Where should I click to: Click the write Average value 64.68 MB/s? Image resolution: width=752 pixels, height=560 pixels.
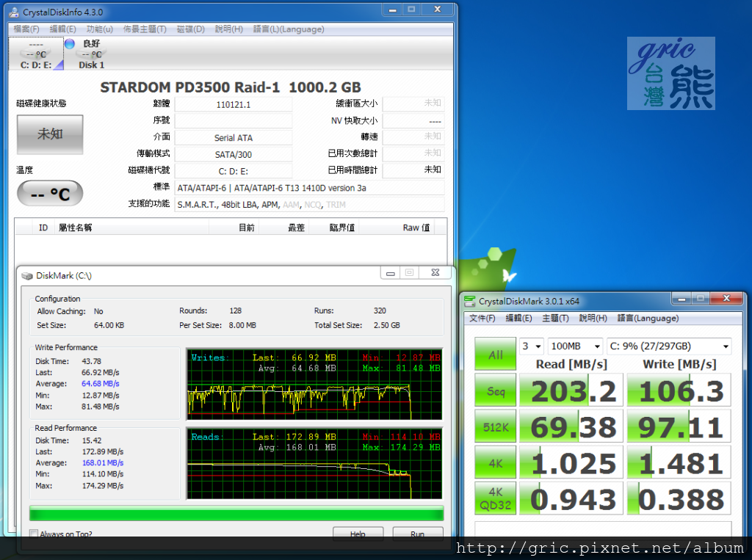click(x=100, y=384)
